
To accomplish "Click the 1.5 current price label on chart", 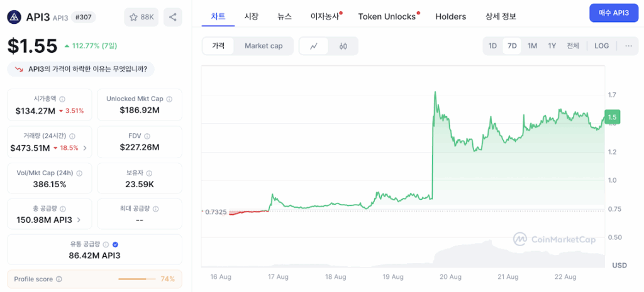I will (613, 117).
